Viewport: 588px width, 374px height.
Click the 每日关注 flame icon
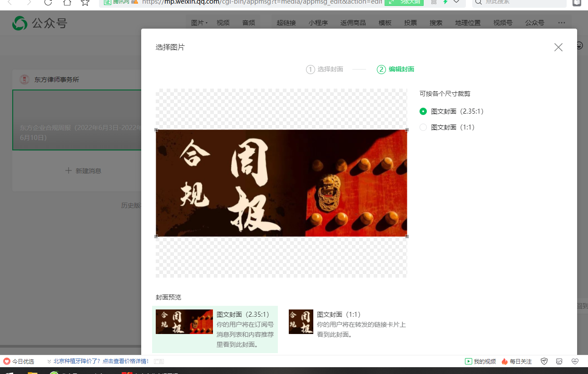coord(504,361)
